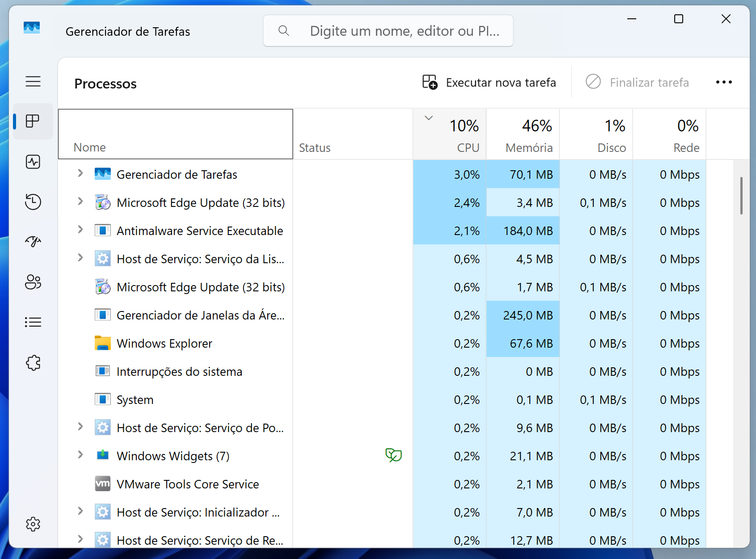Select the Windows Explorer process name

click(x=164, y=344)
